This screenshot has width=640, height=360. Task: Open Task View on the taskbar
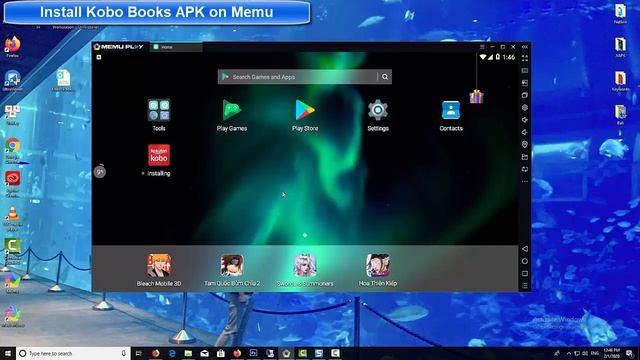[x=138, y=353]
